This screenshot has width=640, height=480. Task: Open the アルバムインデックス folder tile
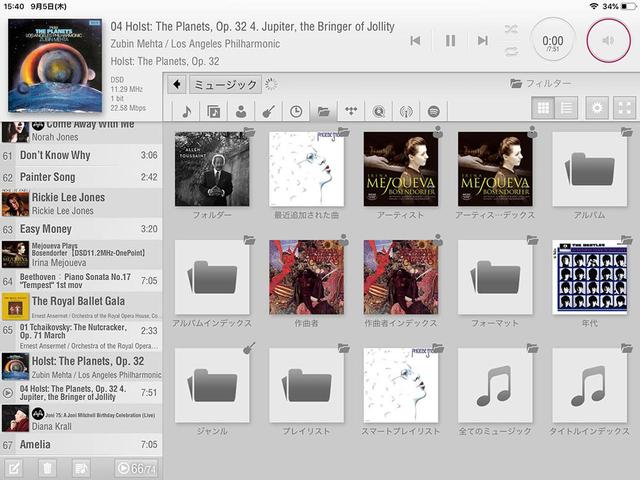coord(212,277)
